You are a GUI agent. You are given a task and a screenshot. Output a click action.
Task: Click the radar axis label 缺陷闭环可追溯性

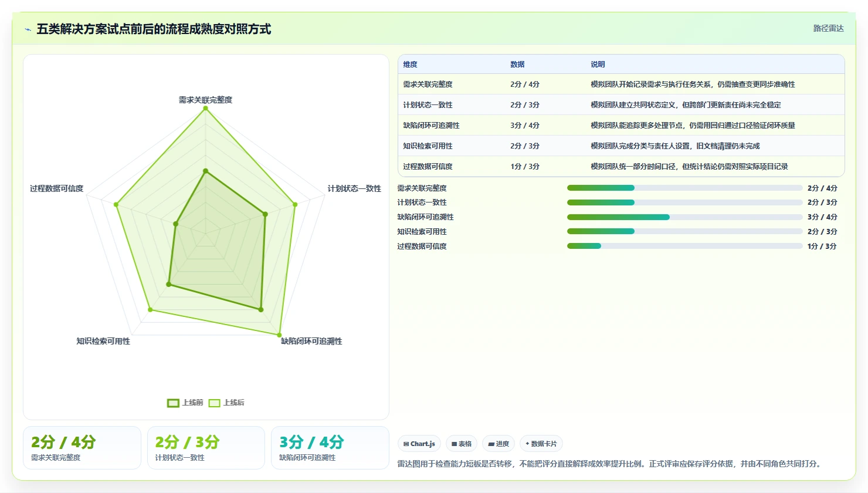coord(311,341)
